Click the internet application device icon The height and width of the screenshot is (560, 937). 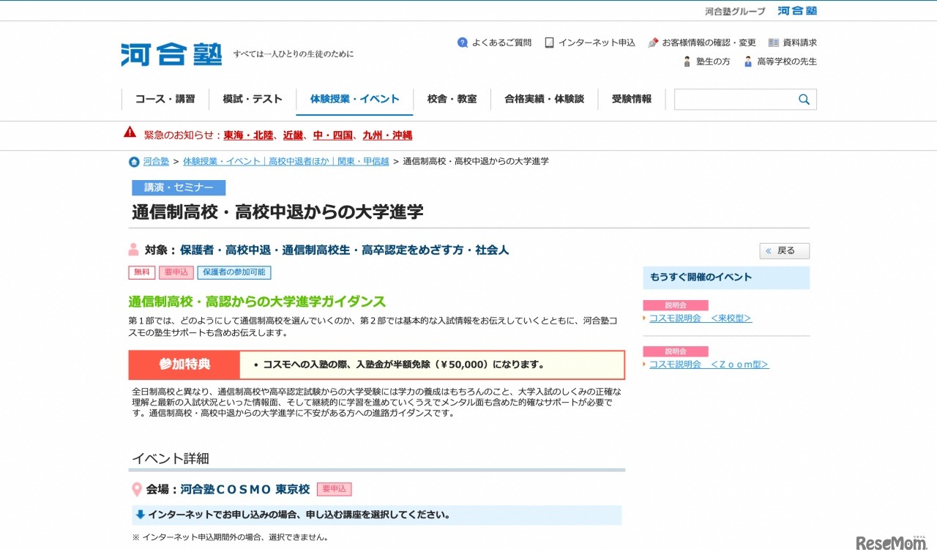point(549,42)
